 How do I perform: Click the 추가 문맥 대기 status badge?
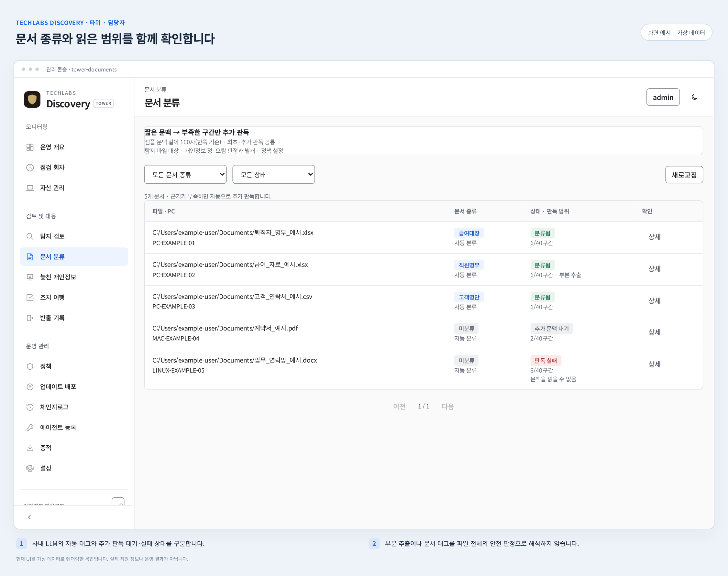click(x=552, y=329)
